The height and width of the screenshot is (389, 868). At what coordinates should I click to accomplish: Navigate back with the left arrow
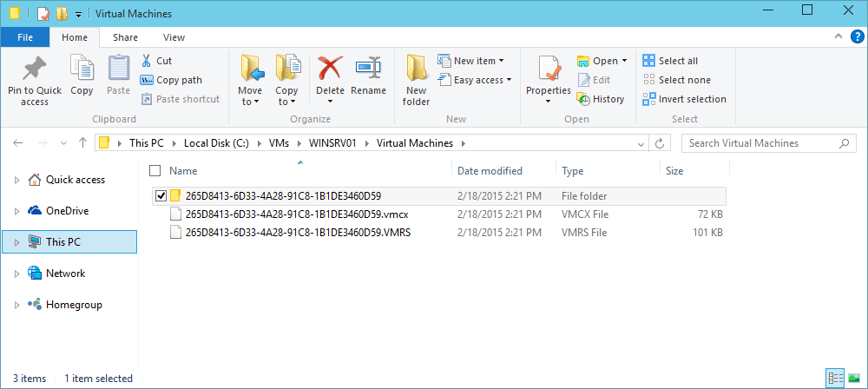[x=17, y=143]
